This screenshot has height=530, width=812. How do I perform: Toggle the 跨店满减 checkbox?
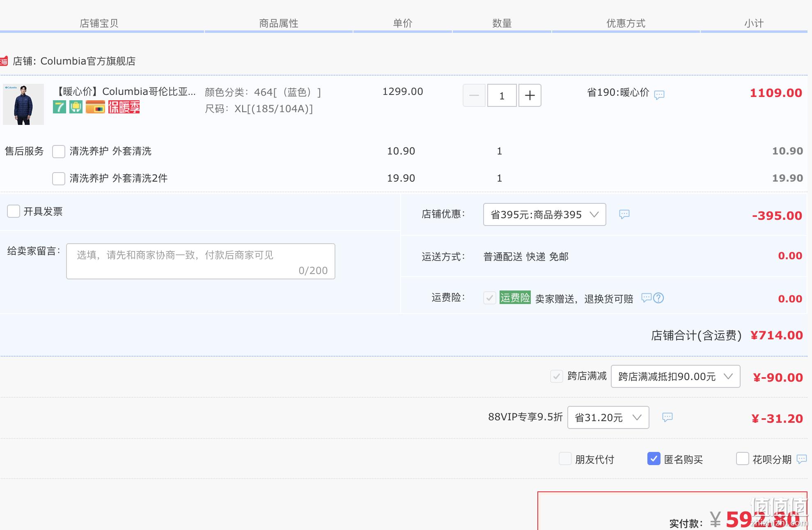coord(557,376)
